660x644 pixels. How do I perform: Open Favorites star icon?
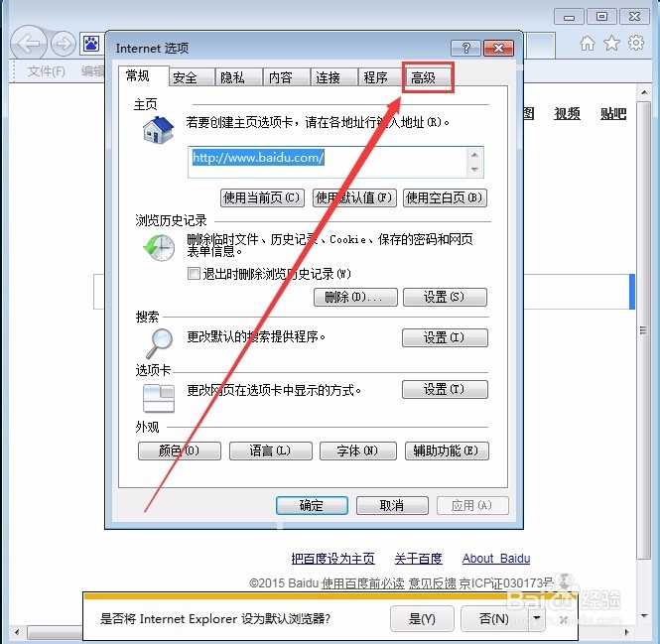pos(611,43)
